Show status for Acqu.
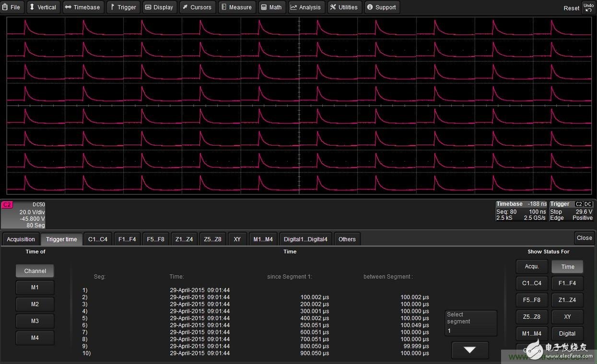Viewport: 597px width, 364px height. [532, 266]
